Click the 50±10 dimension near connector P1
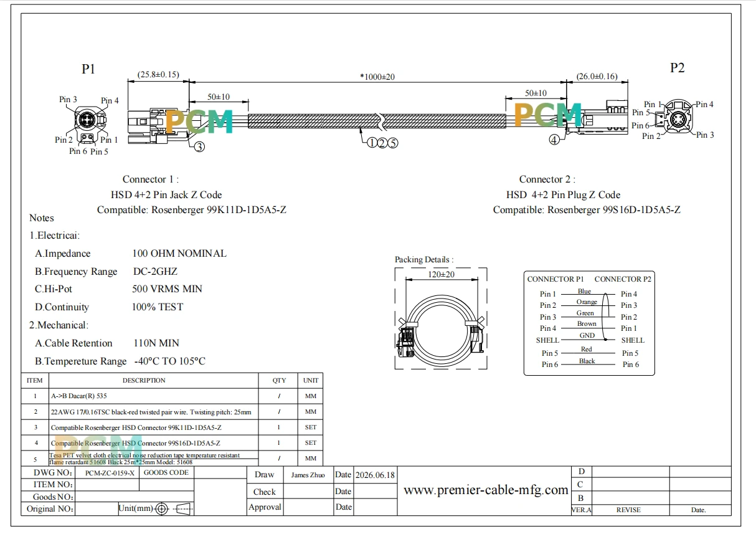The height and width of the screenshot is (534, 756). pyautogui.click(x=219, y=97)
